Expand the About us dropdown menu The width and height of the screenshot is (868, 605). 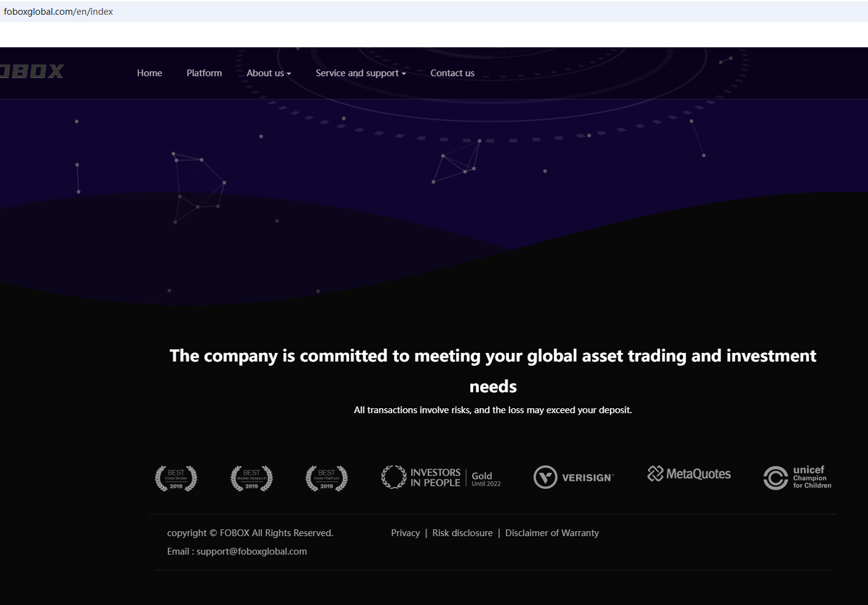(269, 73)
